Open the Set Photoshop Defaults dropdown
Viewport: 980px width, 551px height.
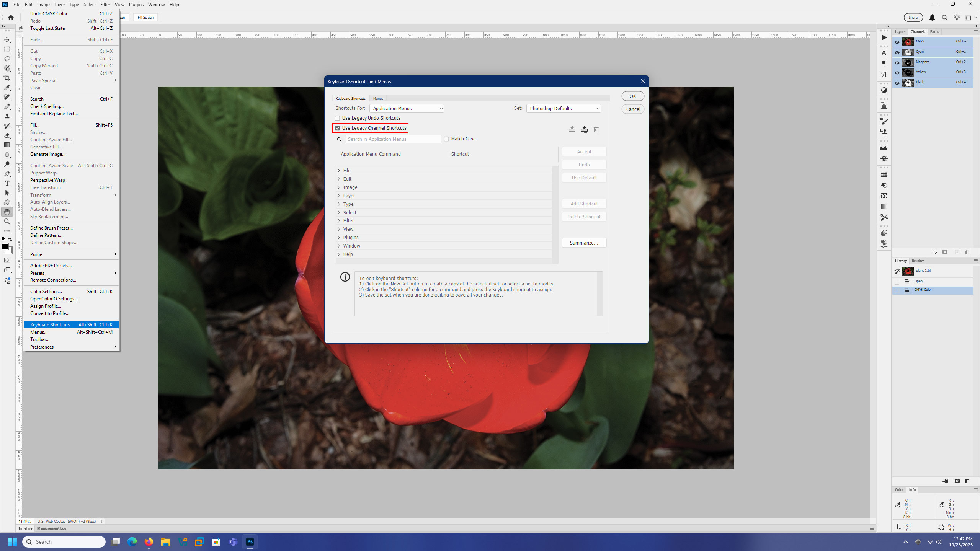pyautogui.click(x=563, y=109)
